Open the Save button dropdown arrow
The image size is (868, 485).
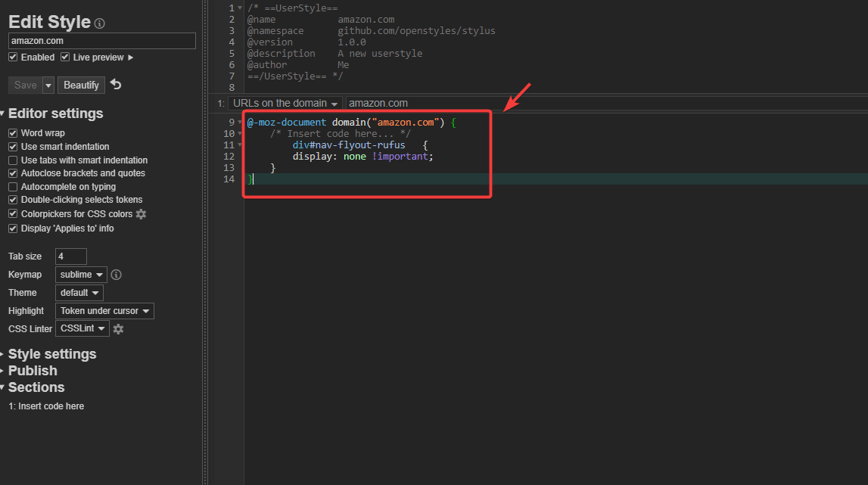[48, 85]
